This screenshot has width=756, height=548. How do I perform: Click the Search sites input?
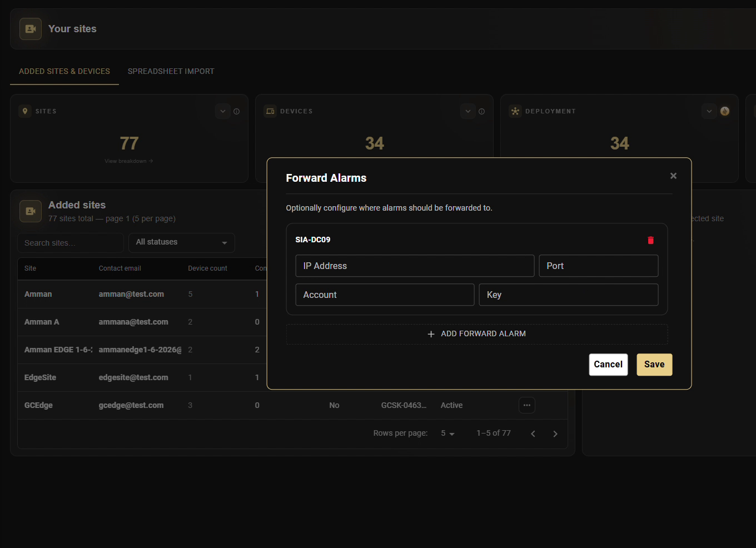(x=71, y=243)
